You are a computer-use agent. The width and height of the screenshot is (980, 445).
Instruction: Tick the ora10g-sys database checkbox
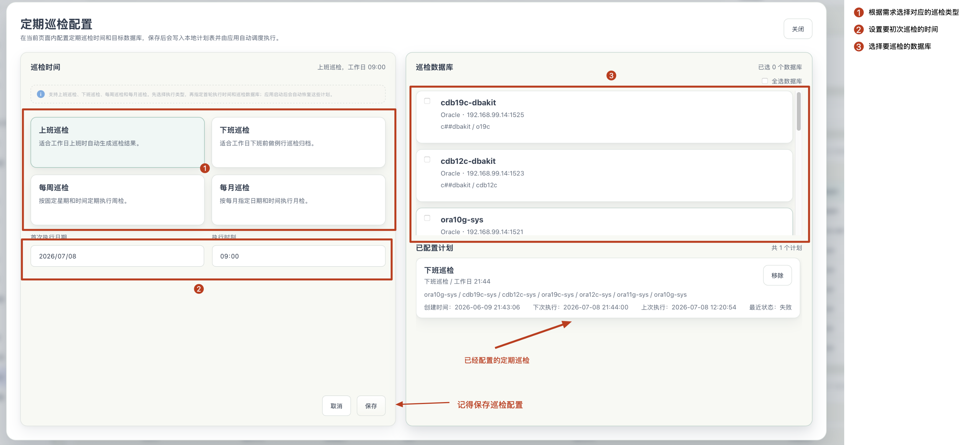pos(427,218)
